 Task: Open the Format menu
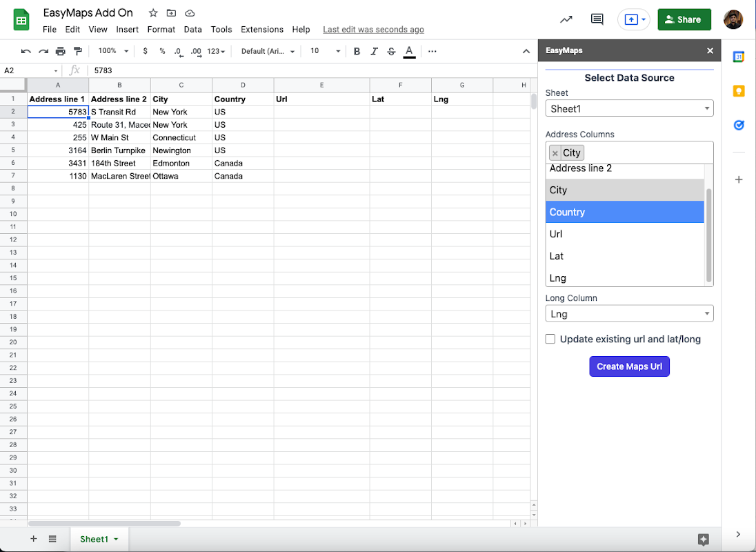pos(161,30)
